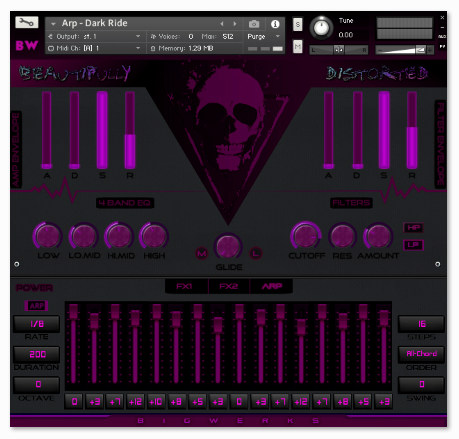The image size is (459, 439).
Task: Click the Max voices value 512
Action: pos(228,37)
